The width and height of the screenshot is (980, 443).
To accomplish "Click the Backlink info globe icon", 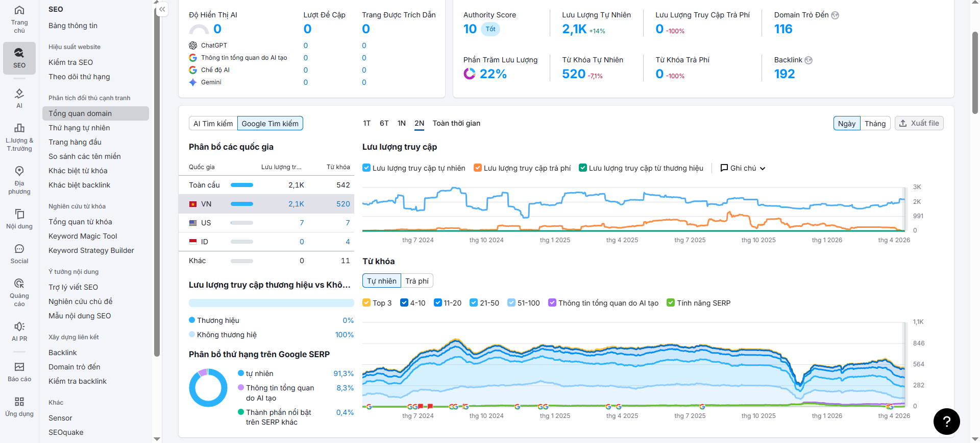I will point(808,60).
